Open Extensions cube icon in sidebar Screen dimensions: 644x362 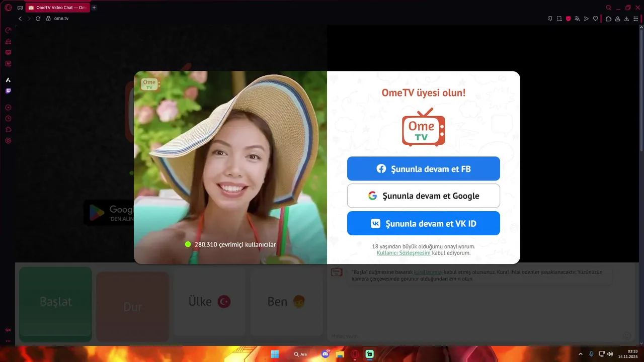(x=8, y=130)
